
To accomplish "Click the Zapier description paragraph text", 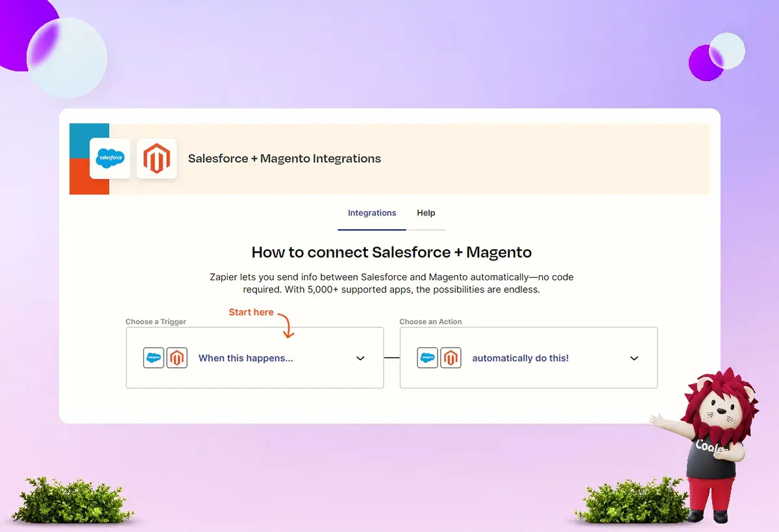I will 391,283.
